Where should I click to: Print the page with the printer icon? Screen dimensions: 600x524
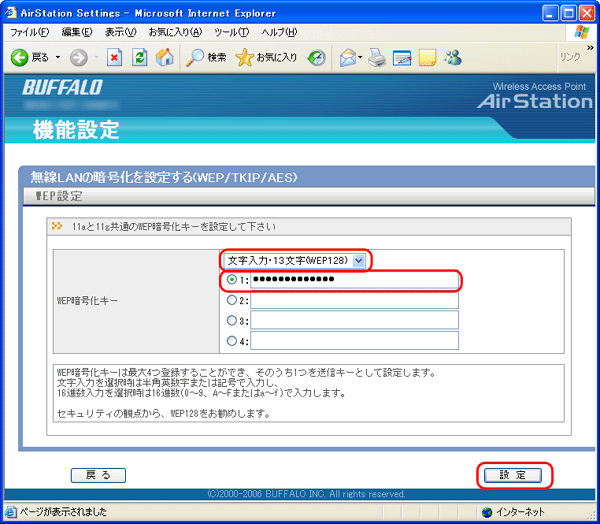pos(377,58)
